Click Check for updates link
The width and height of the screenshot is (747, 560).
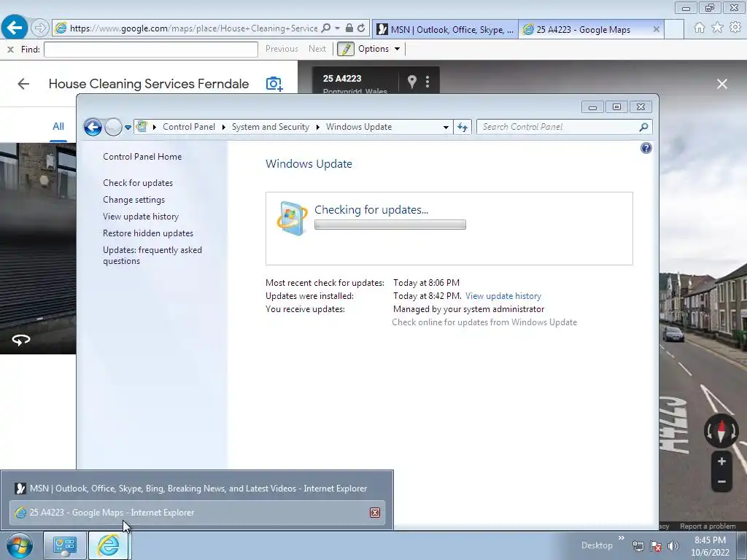tap(138, 183)
